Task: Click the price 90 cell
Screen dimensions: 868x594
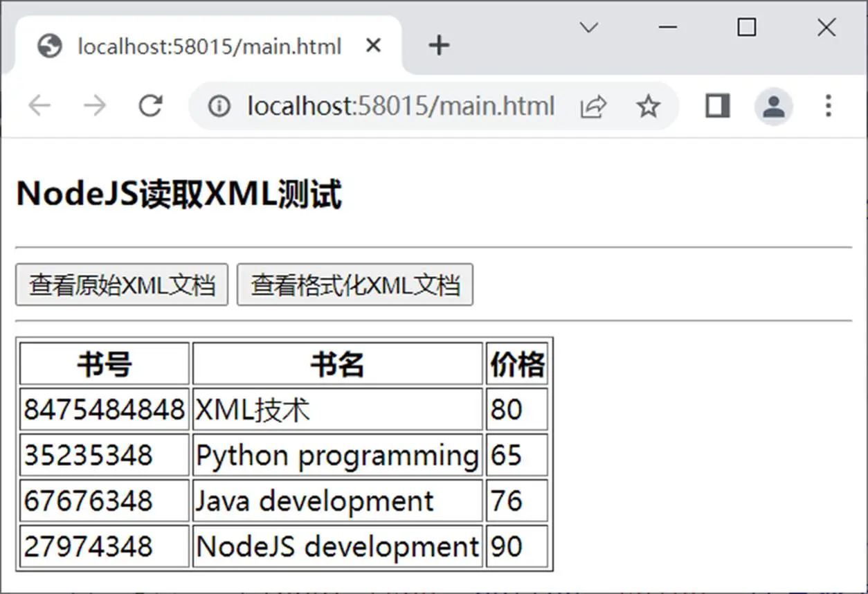Action: (517, 546)
